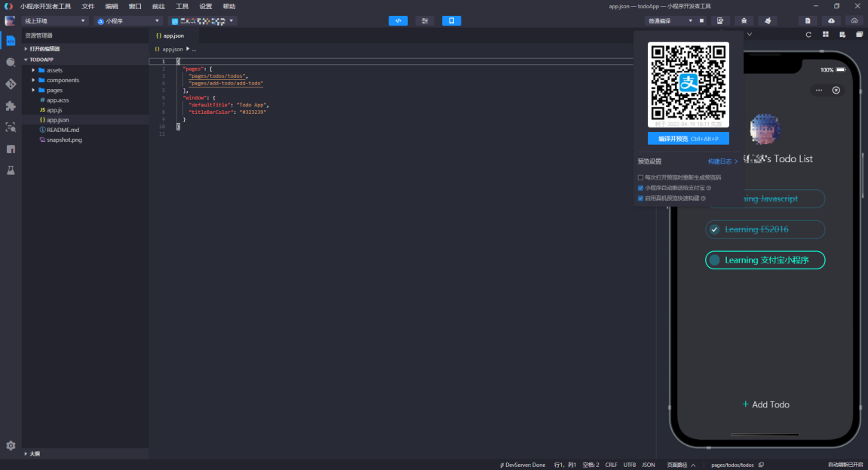Click the upload cloud icon

coord(832,20)
